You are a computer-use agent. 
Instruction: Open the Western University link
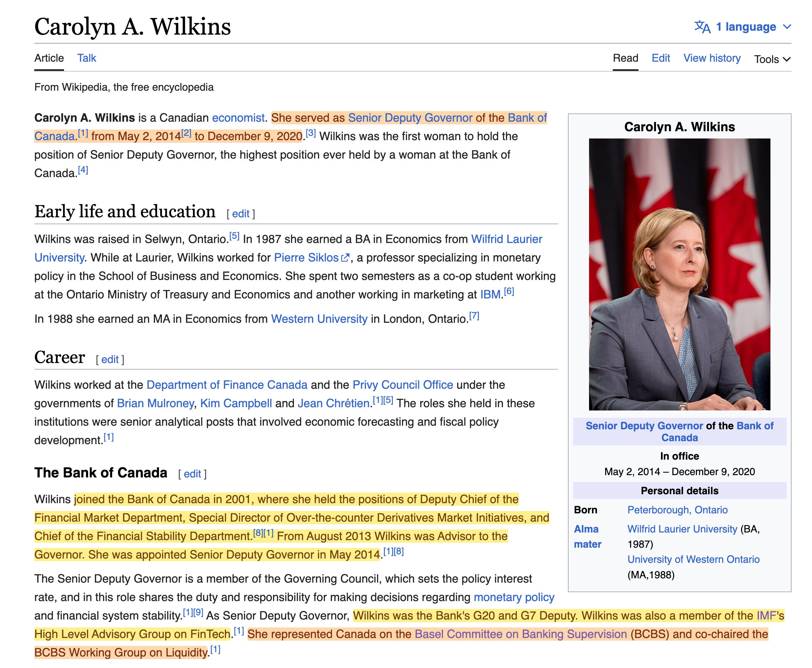point(319,319)
